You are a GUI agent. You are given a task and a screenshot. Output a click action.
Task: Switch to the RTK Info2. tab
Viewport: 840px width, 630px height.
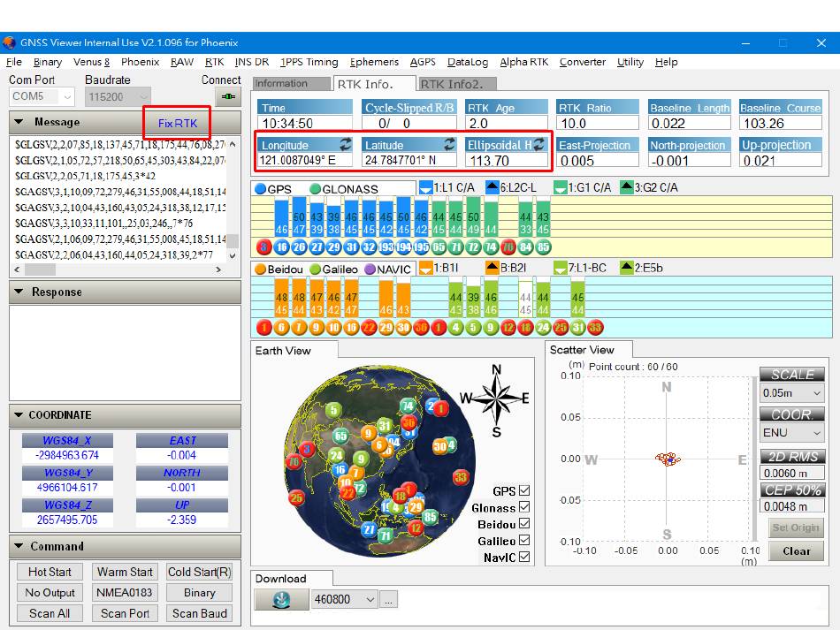tap(457, 84)
